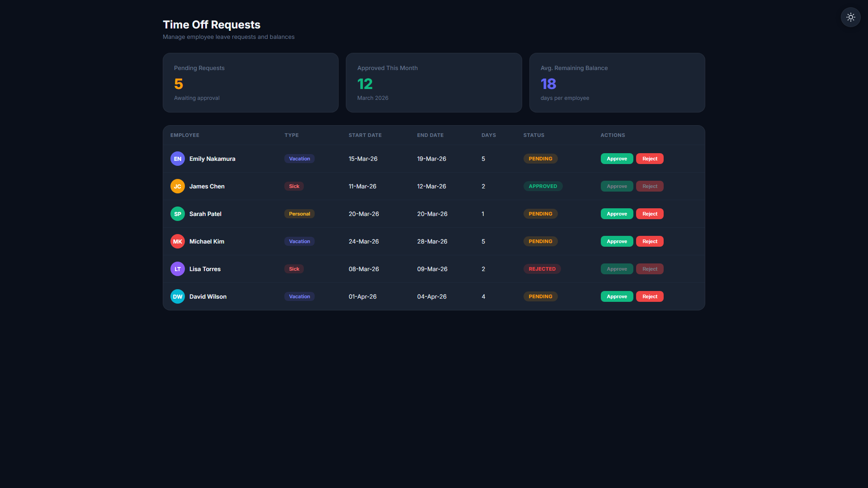Toggle light theme with sun icon
Viewport: 868px width, 488px height.
tap(850, 17)
